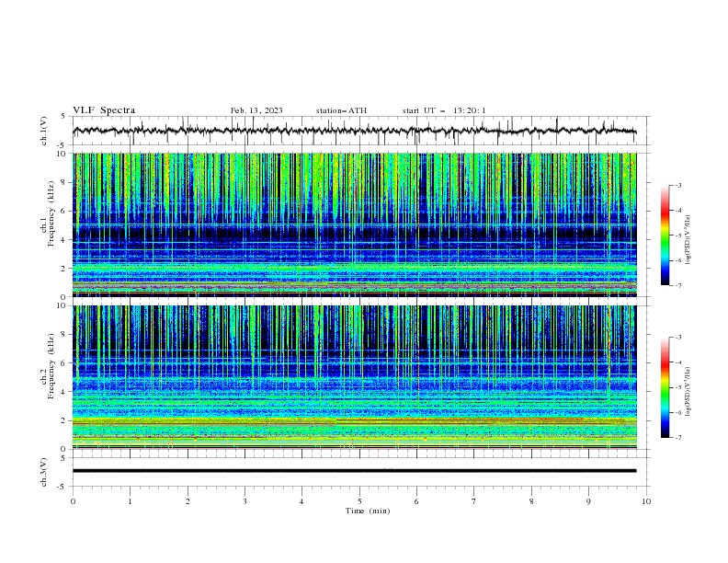Screen dimensions: 728x563
Task: Click the ch.1 spectrogram color bar
Action: click(665, 236)
